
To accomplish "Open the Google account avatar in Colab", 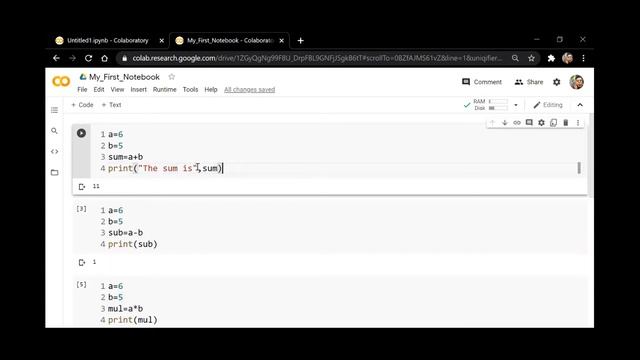I will pyautogui.click(x=576, y=82).
